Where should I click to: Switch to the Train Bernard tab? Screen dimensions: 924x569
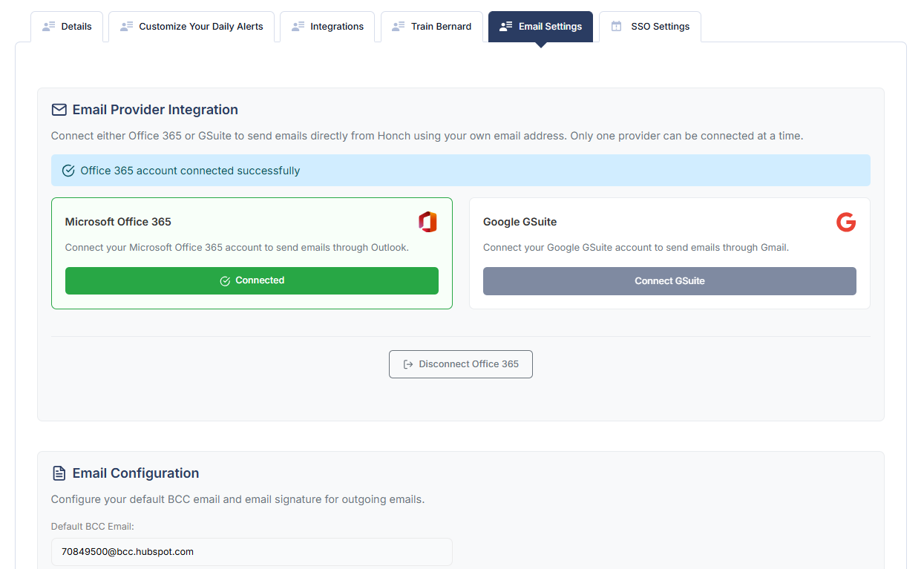click(x=441, y=27)
